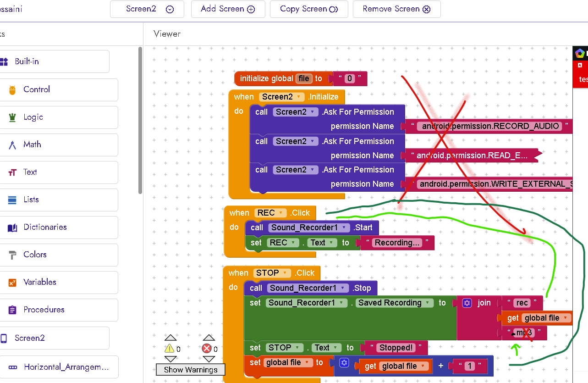Open the Colors blocks category
Screen dimensions: 588x383
click(x=35, y=255)
